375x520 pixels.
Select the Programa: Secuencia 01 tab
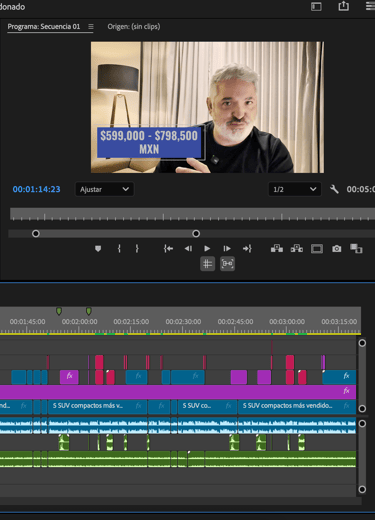click(44, 26)
